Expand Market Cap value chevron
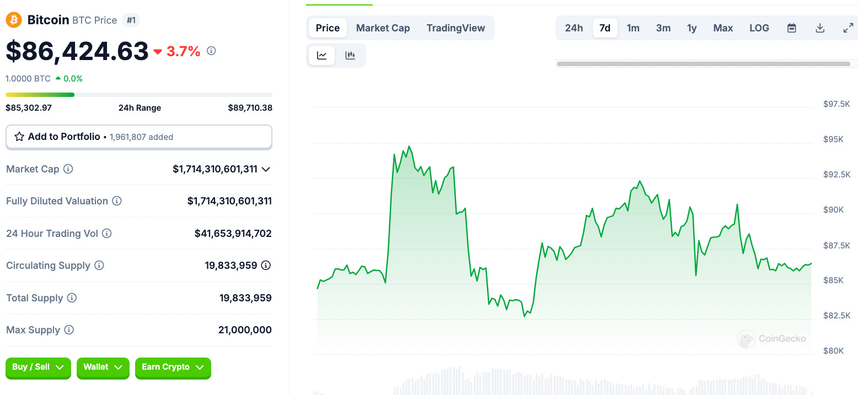This screenshot has width=868, height=395. click(x=266, y=169)
